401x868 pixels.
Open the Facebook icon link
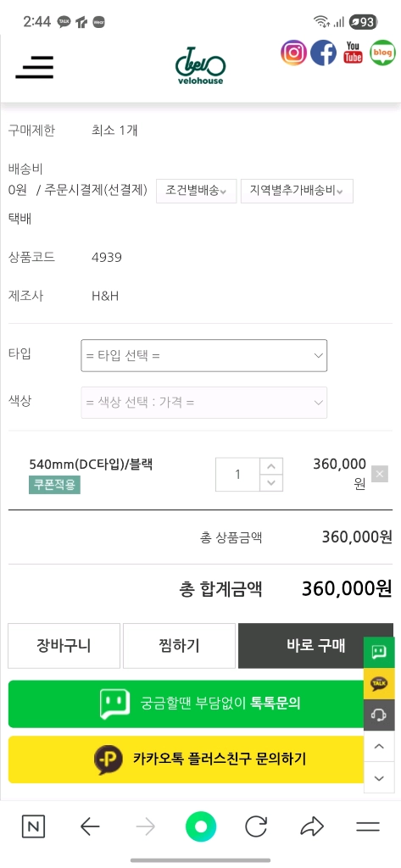click(x=324, y=53)
